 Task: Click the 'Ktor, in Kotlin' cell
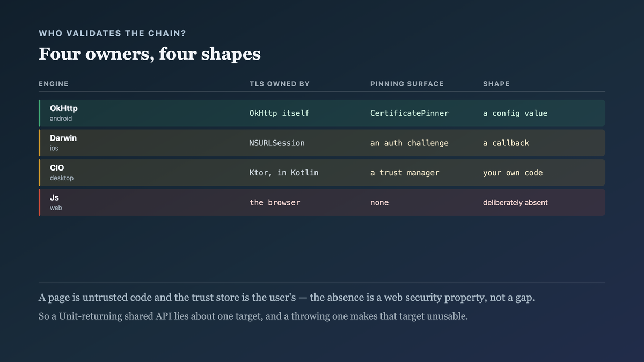[284, 173]
